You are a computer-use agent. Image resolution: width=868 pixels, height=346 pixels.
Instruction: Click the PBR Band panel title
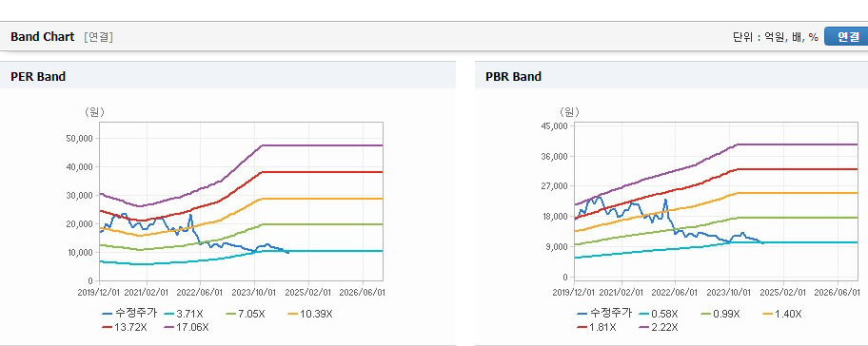[513, 77]
